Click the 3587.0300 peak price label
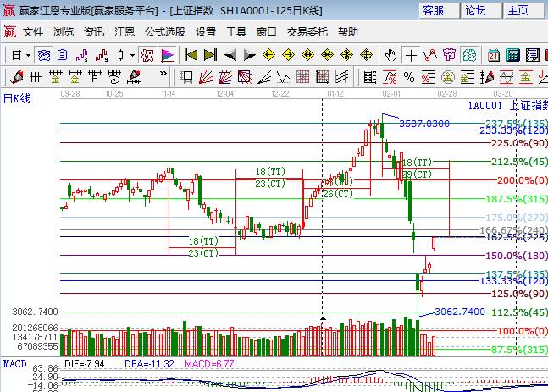 click(x=423, y=123)
